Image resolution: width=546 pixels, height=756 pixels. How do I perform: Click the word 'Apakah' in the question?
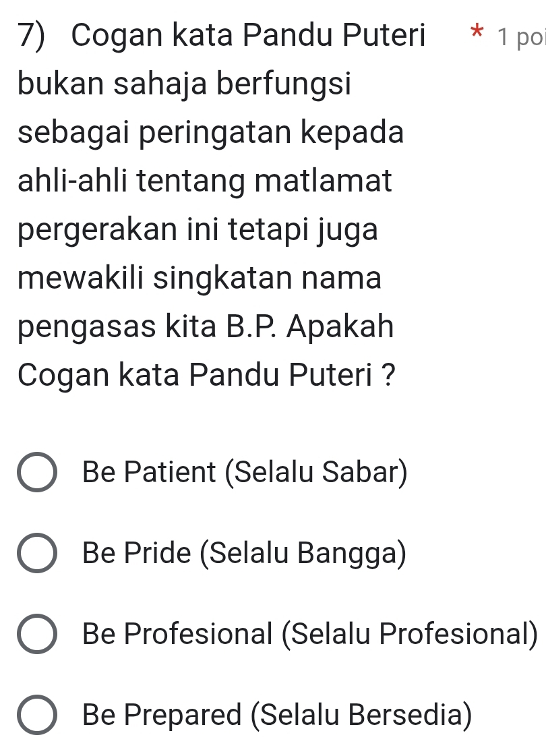pyautogui.click(x=340, y=326)
